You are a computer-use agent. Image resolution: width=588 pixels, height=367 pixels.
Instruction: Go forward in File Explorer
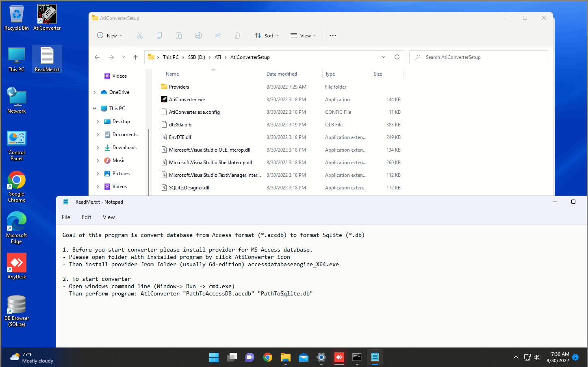(x=111, y=57)
